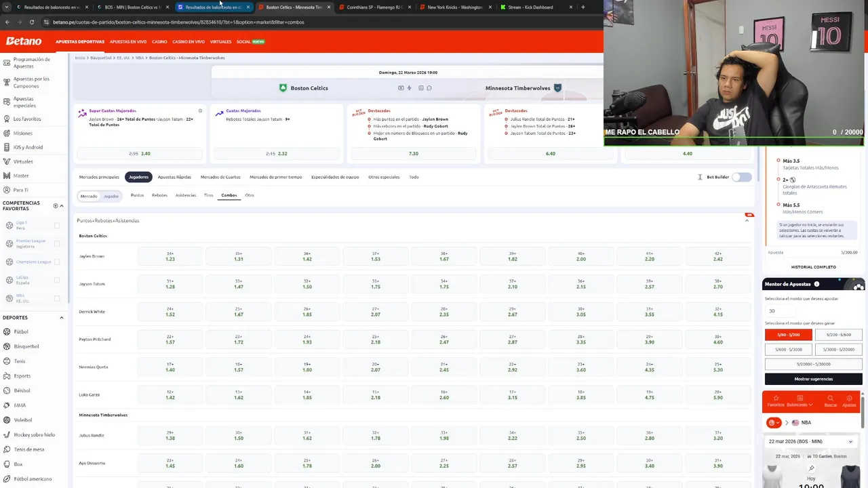Switch view to Jugador
This screenshot has width=868, height=488.
point(111,196)
